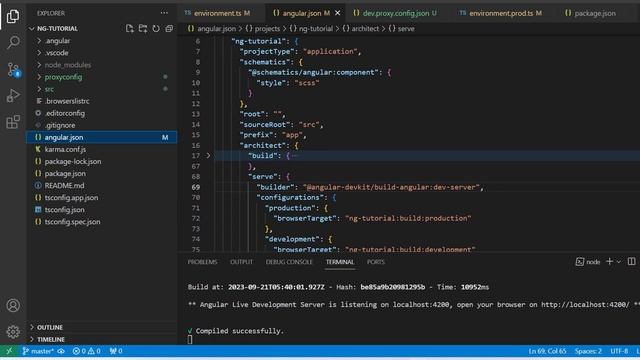Click the publish eye icon beside master
The width and height of the screenshot is (640, 360).
[x=61, y=351]
